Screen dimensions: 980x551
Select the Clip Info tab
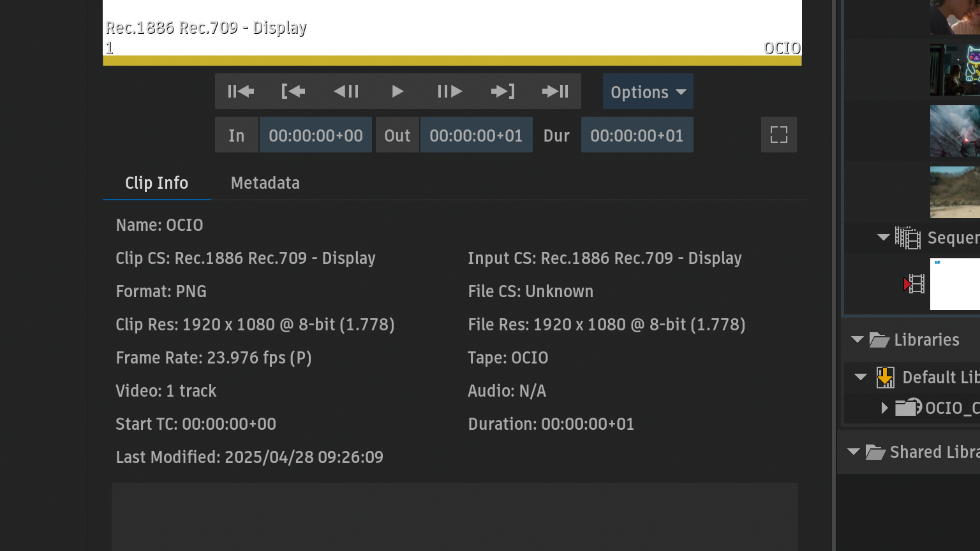point(156,183)
